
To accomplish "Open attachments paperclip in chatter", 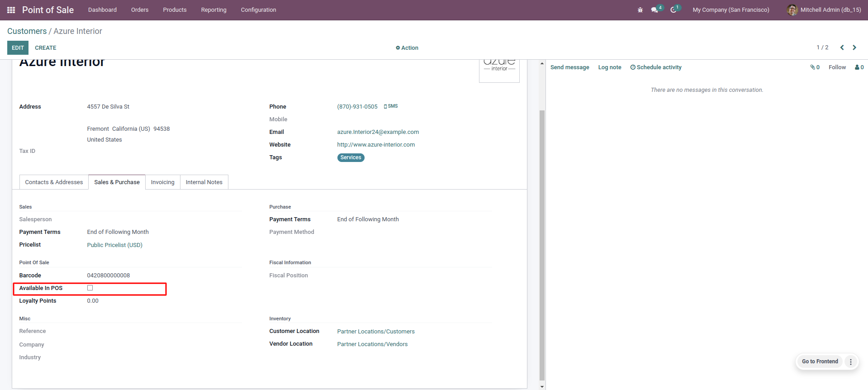I will click(x=815, y=67).
